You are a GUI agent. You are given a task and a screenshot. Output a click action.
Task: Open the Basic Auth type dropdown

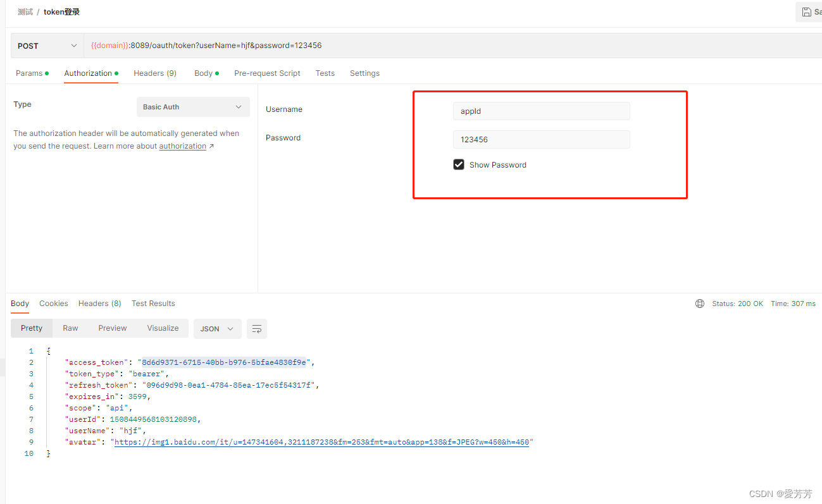pos(192,106)
